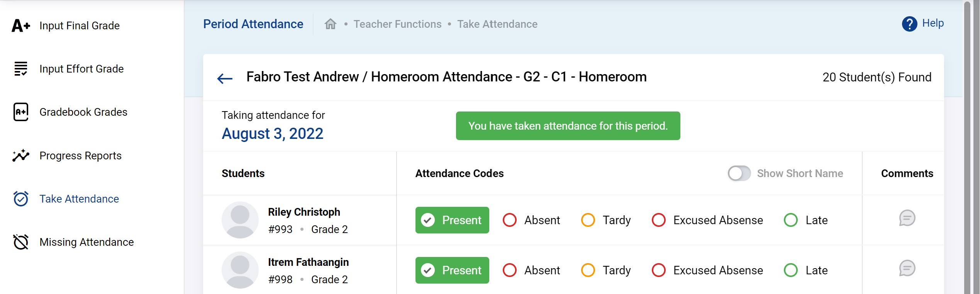Select Late for Riley Christoph
This screenshot has height=294, width=980.
tap(791, 220)
